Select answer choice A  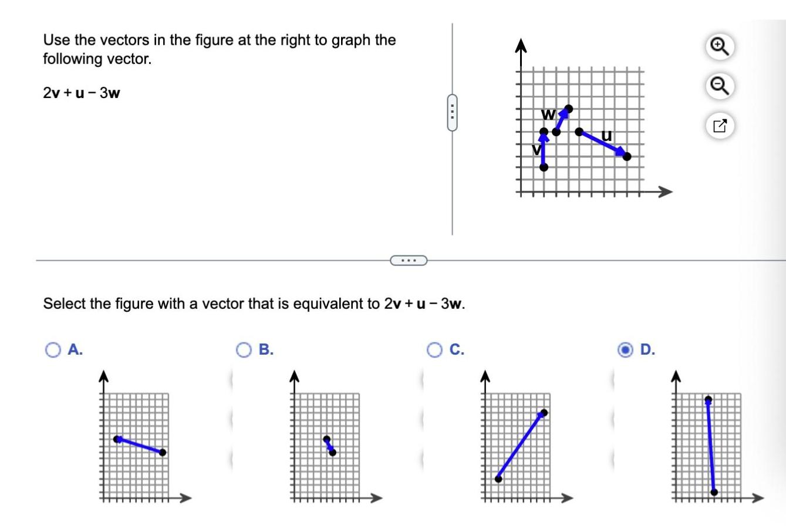[53, 351]
